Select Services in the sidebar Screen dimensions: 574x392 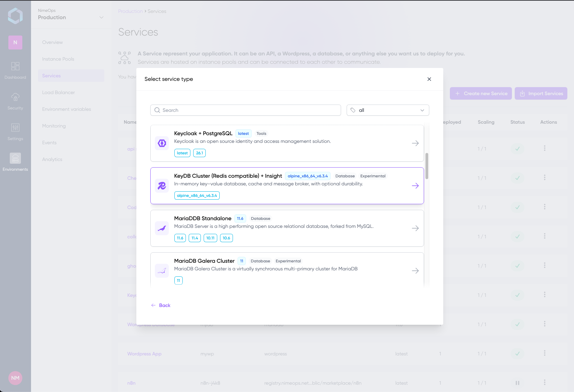click(71, 76)
